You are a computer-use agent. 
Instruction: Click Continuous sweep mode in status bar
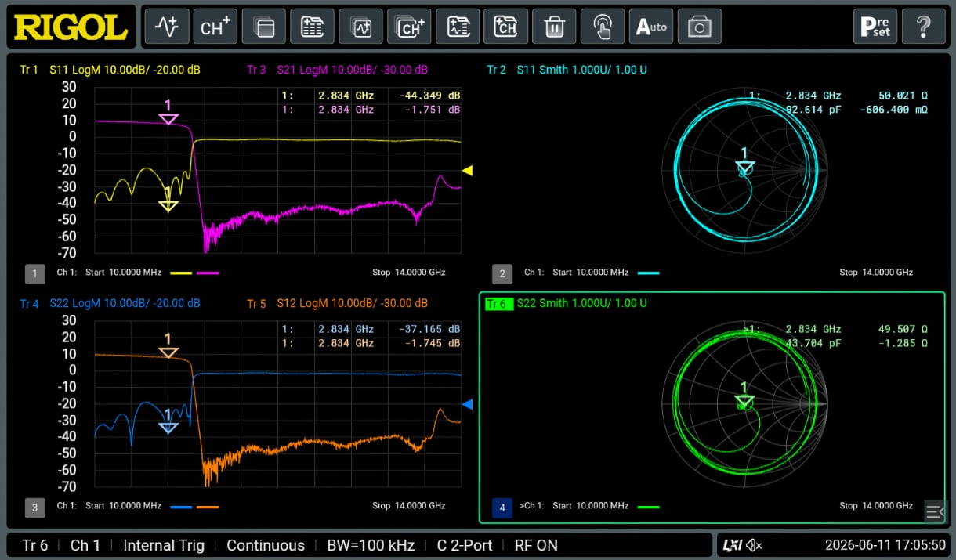point(266,545)
